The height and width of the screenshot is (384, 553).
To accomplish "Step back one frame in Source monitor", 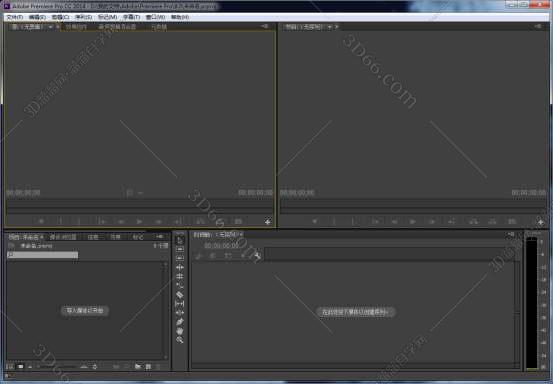I will pyautogui.click(x=121, y=221).
